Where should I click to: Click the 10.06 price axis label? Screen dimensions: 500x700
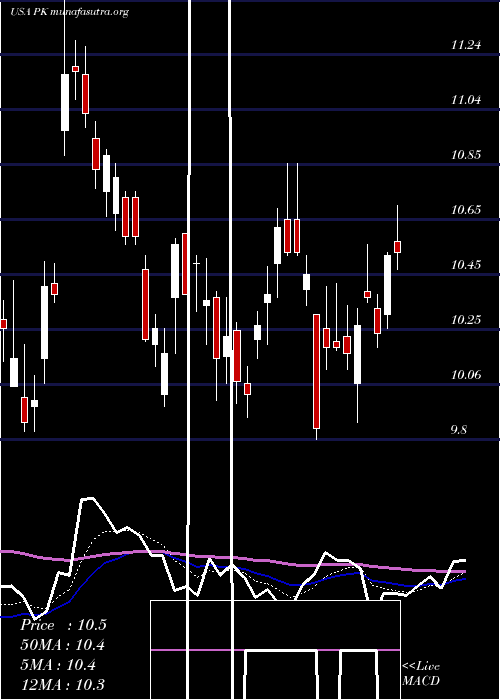coord(466,375)
